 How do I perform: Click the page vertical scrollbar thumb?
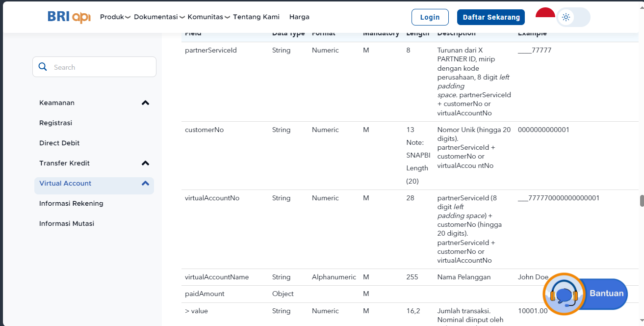(641, 201)
